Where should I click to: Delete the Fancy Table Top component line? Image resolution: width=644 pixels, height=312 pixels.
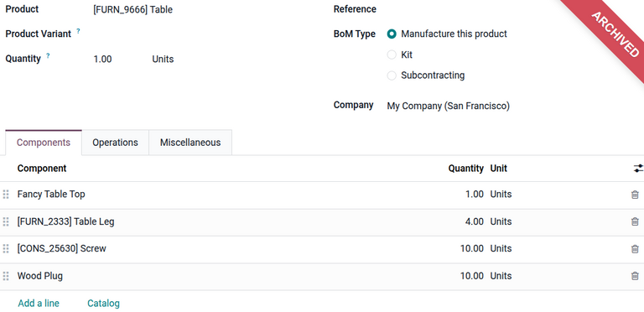[635, 195]
